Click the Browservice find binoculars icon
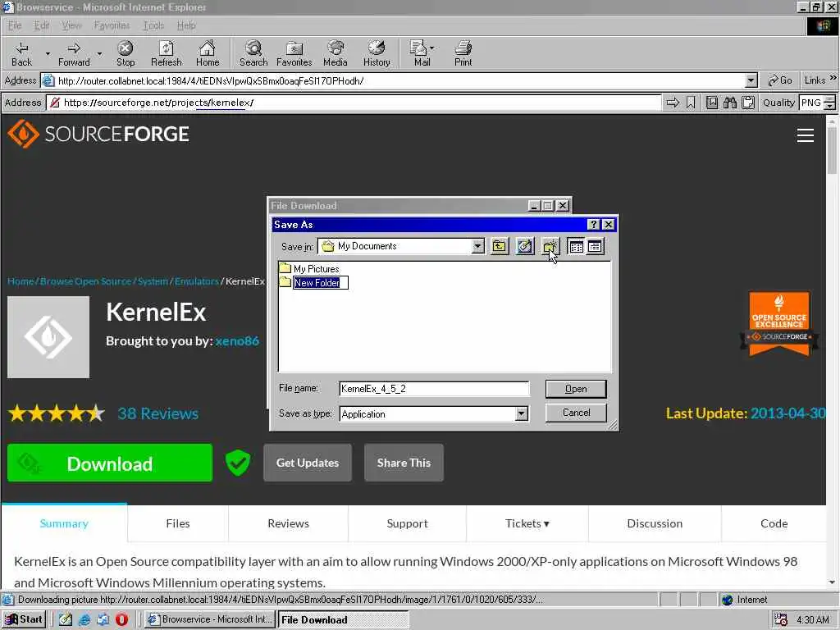The width and height of the screenshot is (840, 630). [729, 103]
